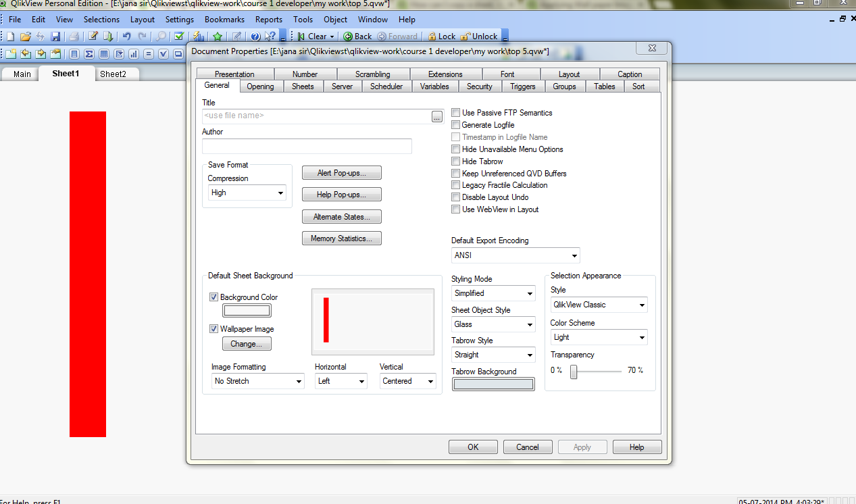
Task: Click the Add Sheet icon
Action: click(11, 54)
